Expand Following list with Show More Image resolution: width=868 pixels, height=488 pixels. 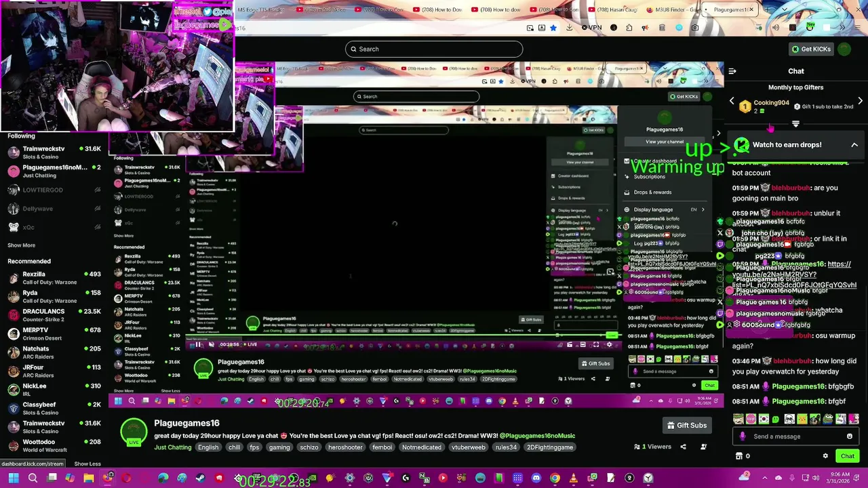coord(21,245)
